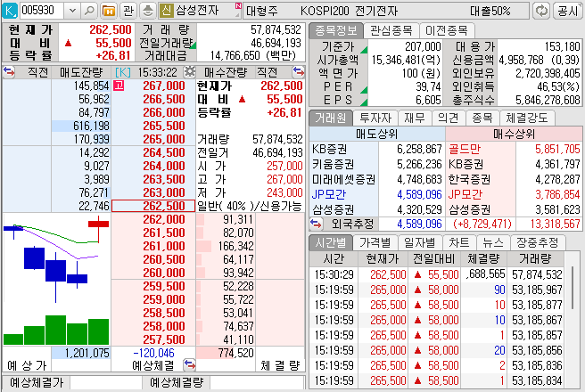
Task: Click the 기준가 green corner marker
Action: (364, 50)
